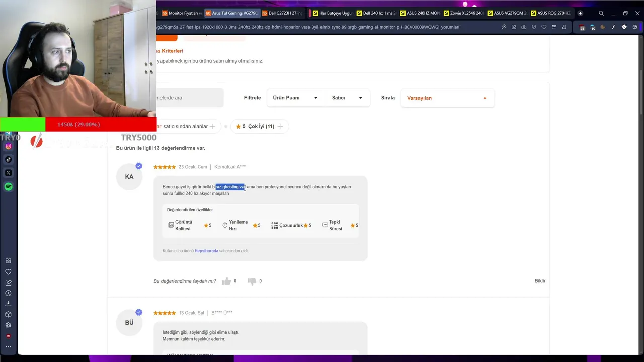The image size is (644, 362).
Task: Open the ad-blocker shield icon in address bar
Action: coord(534,27)
